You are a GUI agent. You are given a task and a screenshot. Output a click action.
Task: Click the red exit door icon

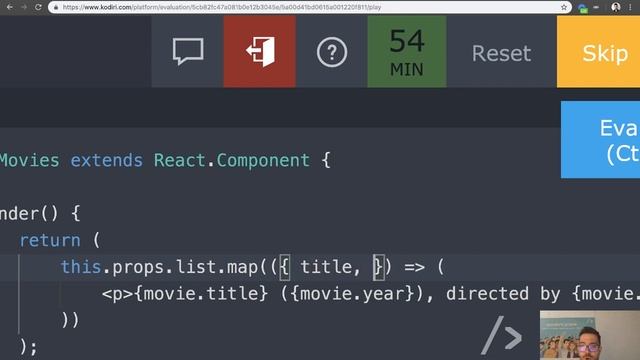[260, 51]
